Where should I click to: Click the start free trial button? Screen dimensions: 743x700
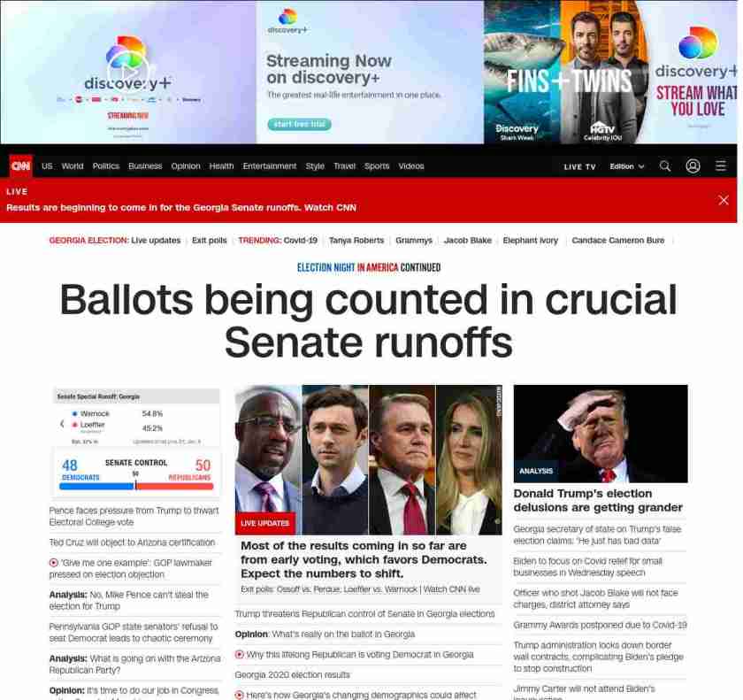point(299,124)
